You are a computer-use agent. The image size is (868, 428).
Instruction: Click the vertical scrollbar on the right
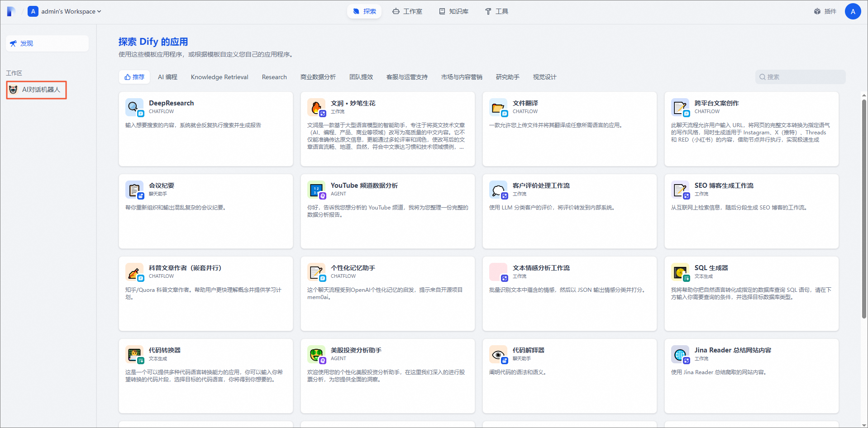[x=864, y=208]
